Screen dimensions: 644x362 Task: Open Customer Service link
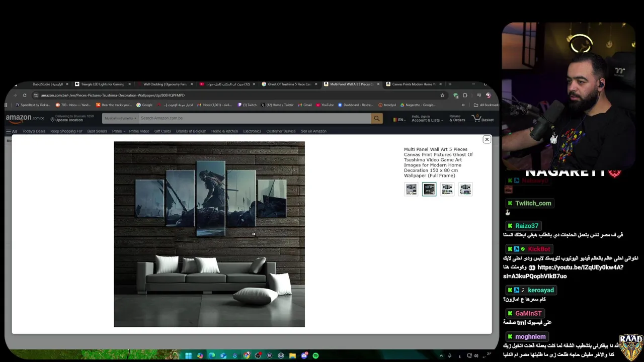coord(281,131)
